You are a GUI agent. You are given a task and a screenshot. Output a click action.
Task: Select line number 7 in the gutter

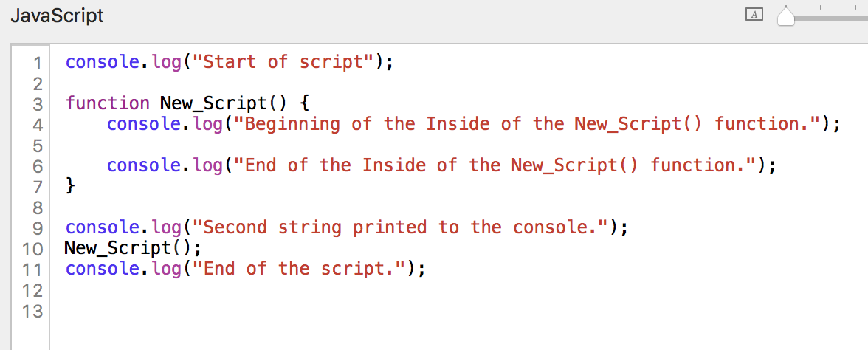[38, 187]
